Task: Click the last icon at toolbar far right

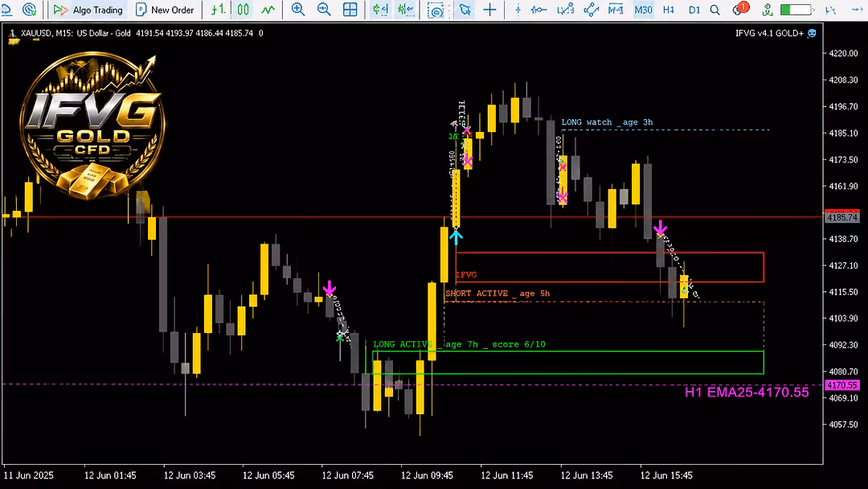Action: coord(857,10)
